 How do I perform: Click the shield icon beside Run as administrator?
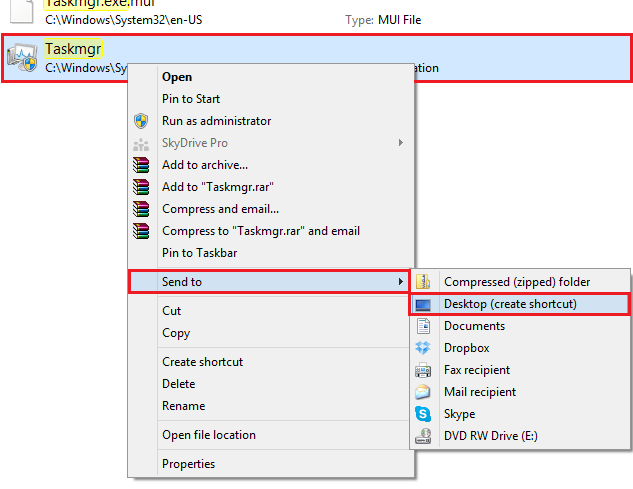tap(141, 121)
